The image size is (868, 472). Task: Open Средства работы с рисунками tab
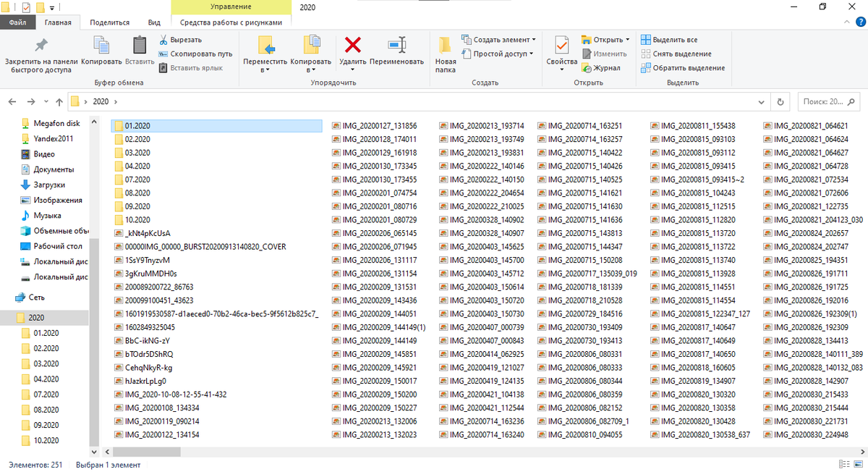(x=231, y=22)
